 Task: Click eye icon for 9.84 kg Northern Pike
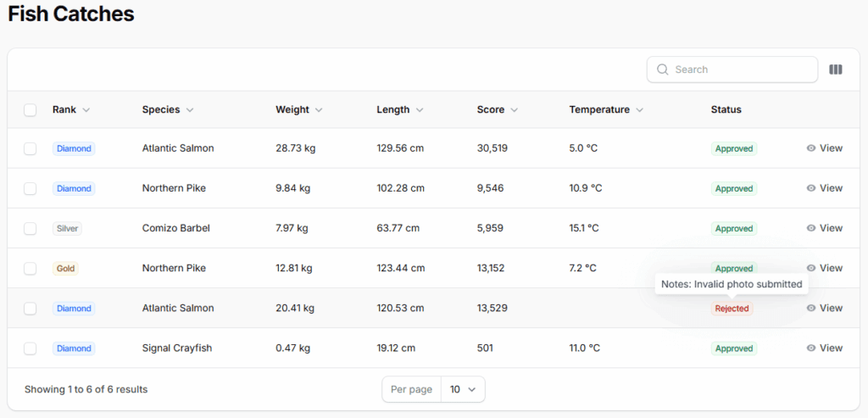pyautogui.click(x=811, y=188)
